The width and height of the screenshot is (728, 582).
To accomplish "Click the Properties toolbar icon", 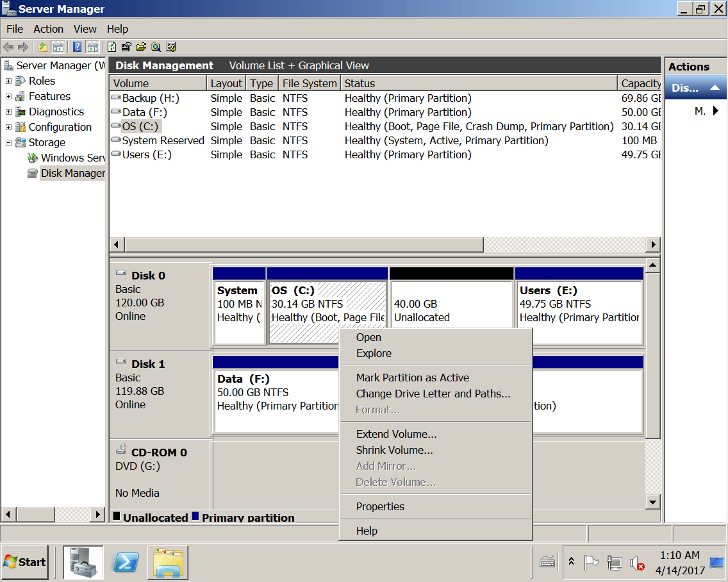I will [126, 47].
